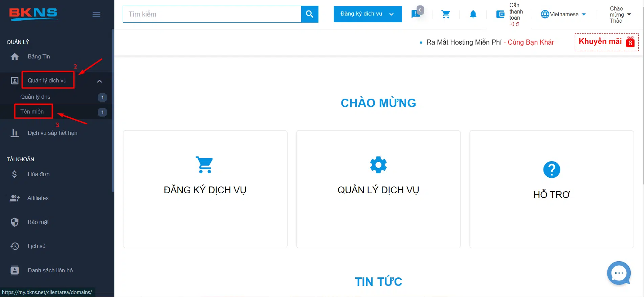
Task: Click the Hóa đơn dollar icon
Action: click(x=14, y=174)
